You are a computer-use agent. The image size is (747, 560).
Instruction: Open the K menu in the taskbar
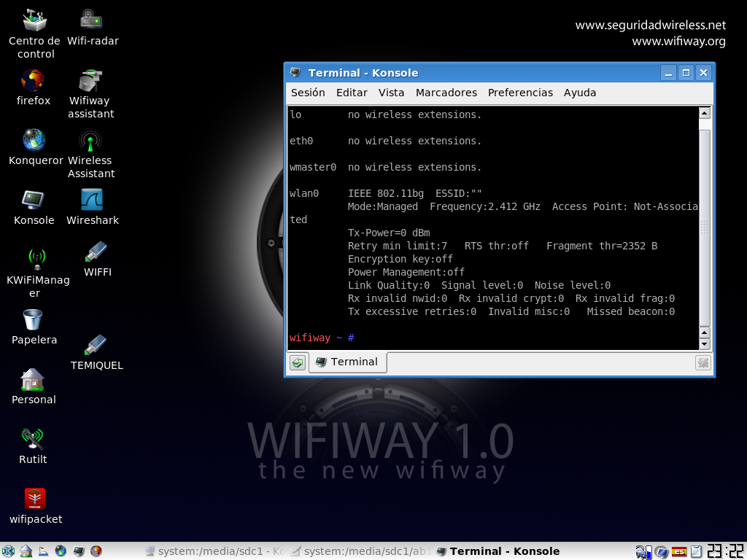(8, 551)
